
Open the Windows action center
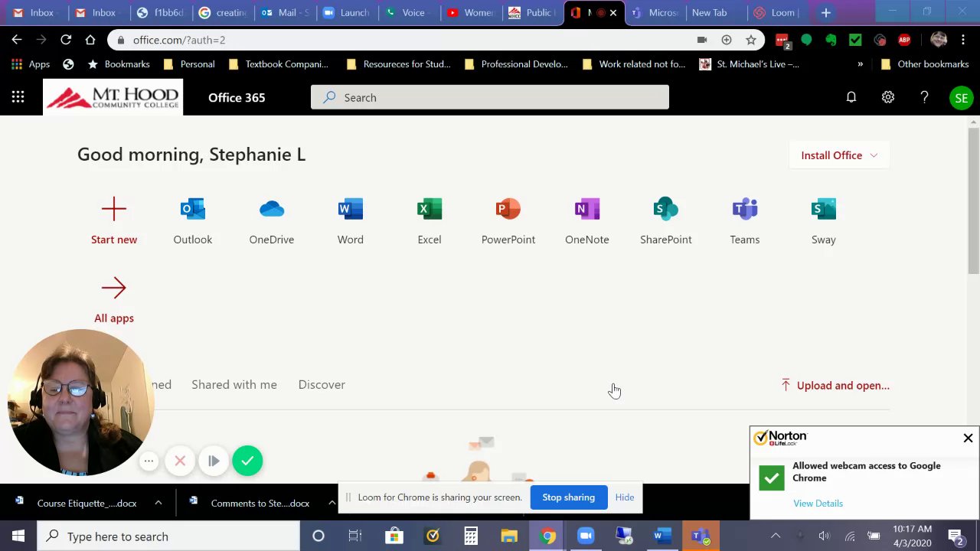pyautogui.click(x=955, y=536)
